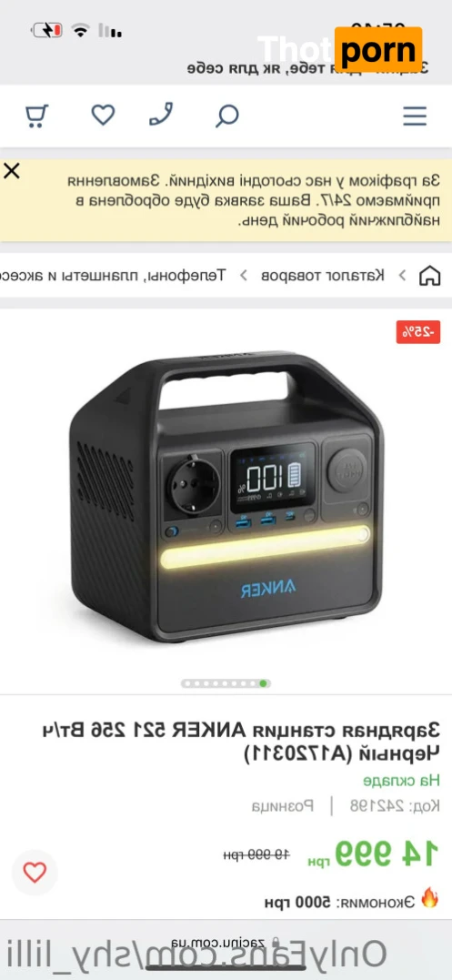Tap the На складе availability label
Image resolution: width=452 pixels, height=980 pixels.
click(x=402, y=780)
